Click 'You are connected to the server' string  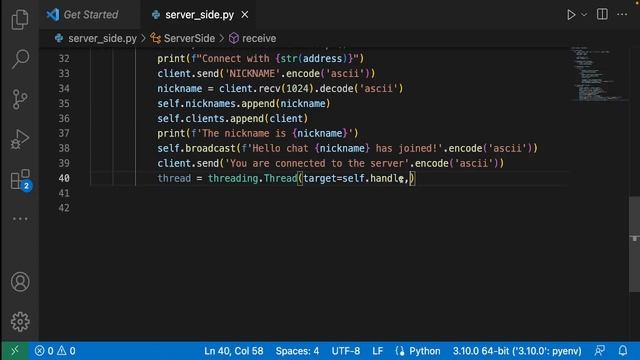pyautogui.click(x=317, y=164)
